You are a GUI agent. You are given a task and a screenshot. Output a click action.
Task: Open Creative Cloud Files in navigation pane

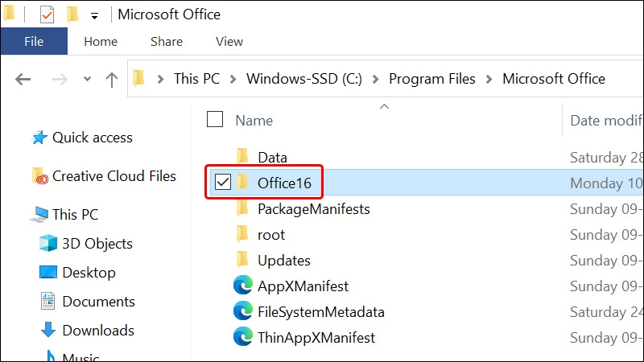click(x=114, y=176)
